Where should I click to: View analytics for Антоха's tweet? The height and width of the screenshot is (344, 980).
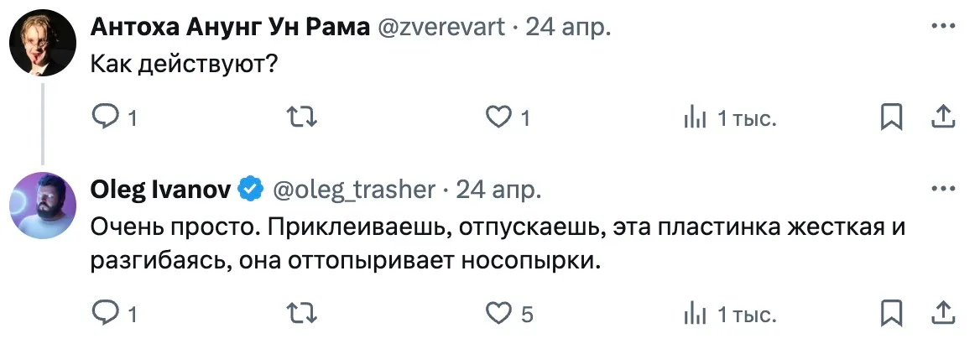point(695,117)
